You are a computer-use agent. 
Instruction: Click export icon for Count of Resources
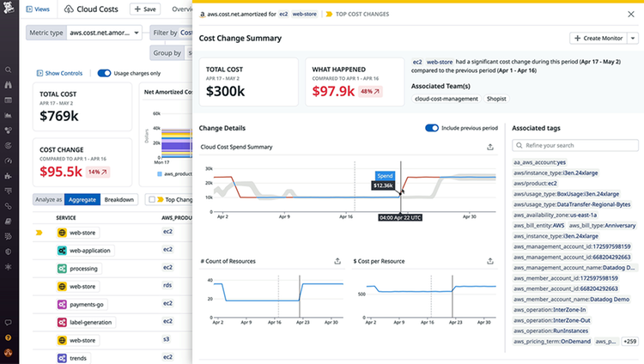[x=337, y=261]
